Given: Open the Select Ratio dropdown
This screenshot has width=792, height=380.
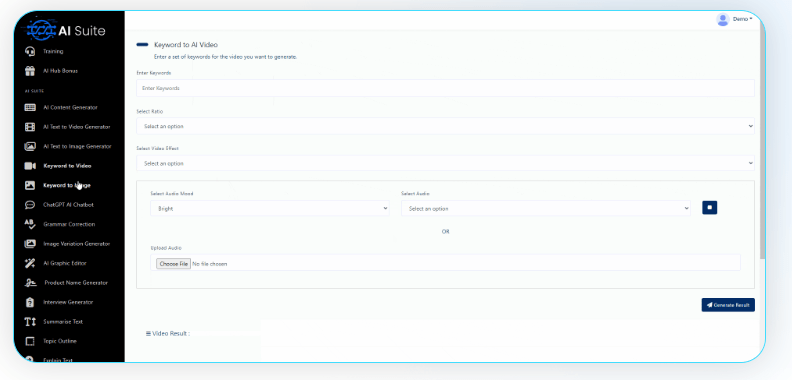Looking at the screenshot, I should tap(446, 126).
